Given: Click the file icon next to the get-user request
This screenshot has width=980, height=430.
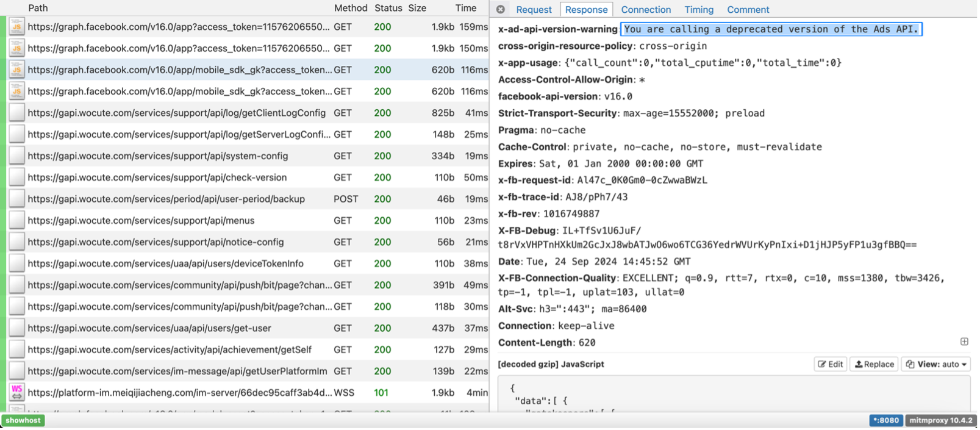Looking at the screenshot, I should (16, 328).
